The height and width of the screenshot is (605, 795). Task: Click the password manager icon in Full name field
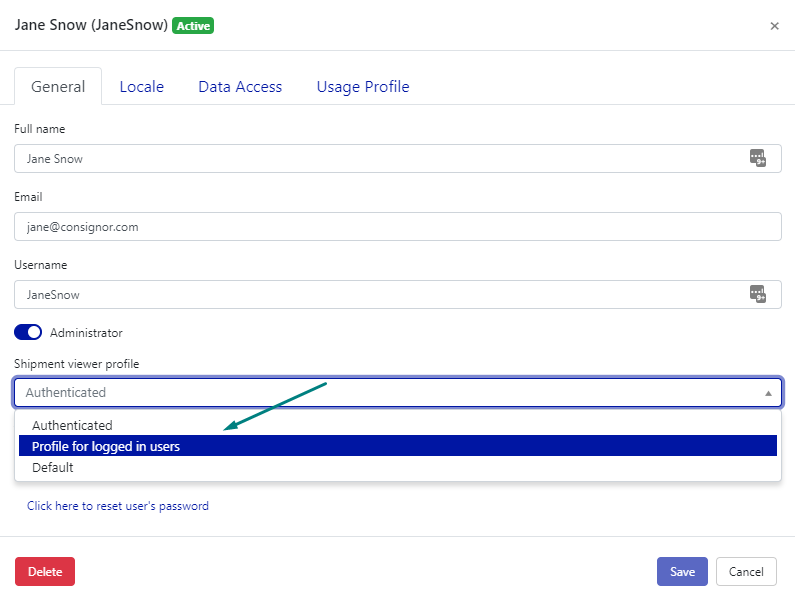(757, 158)
